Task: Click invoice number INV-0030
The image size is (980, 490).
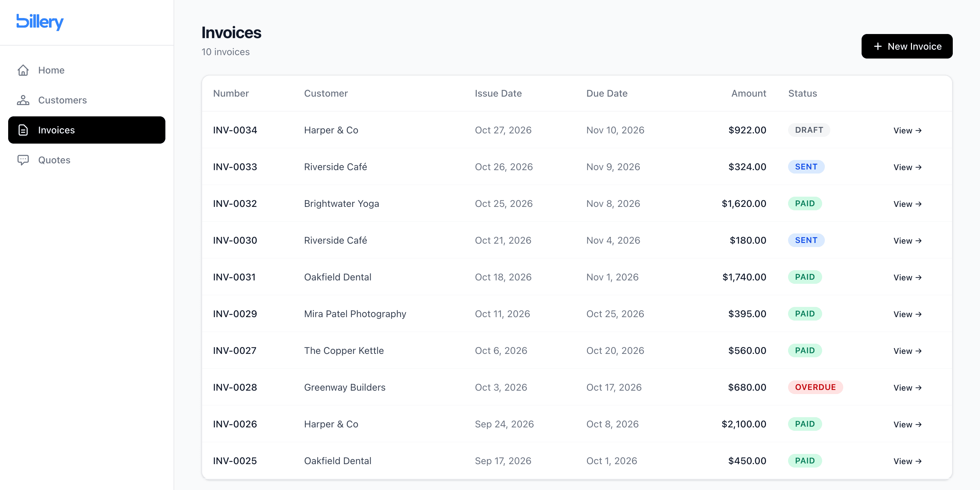Action: 235,240
